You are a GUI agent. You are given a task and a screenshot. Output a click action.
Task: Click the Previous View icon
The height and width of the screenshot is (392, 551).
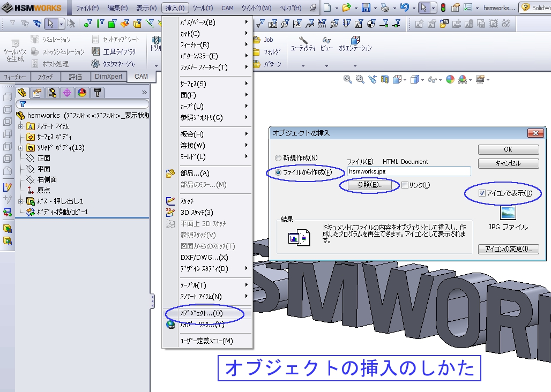[x=373, y=80]
